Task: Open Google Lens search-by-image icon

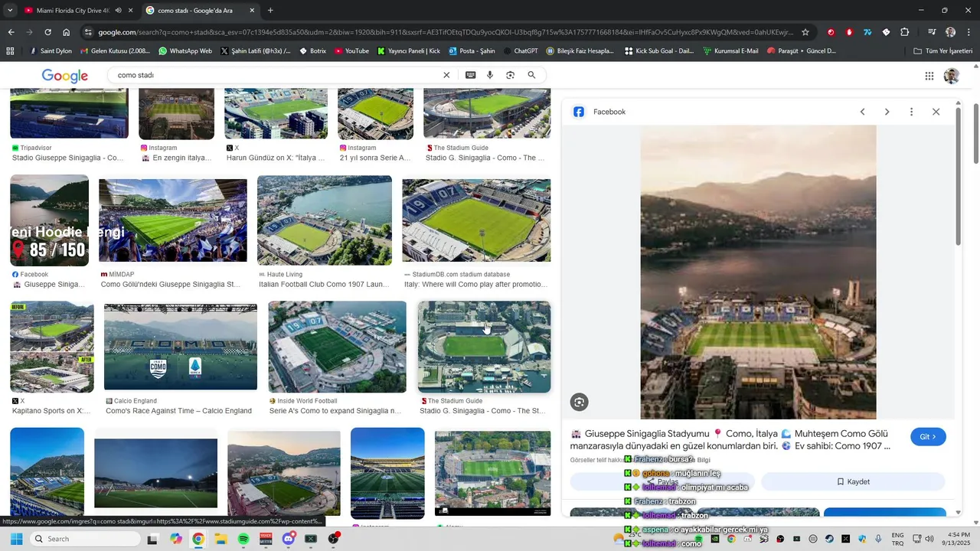Action: click(511, 75)
